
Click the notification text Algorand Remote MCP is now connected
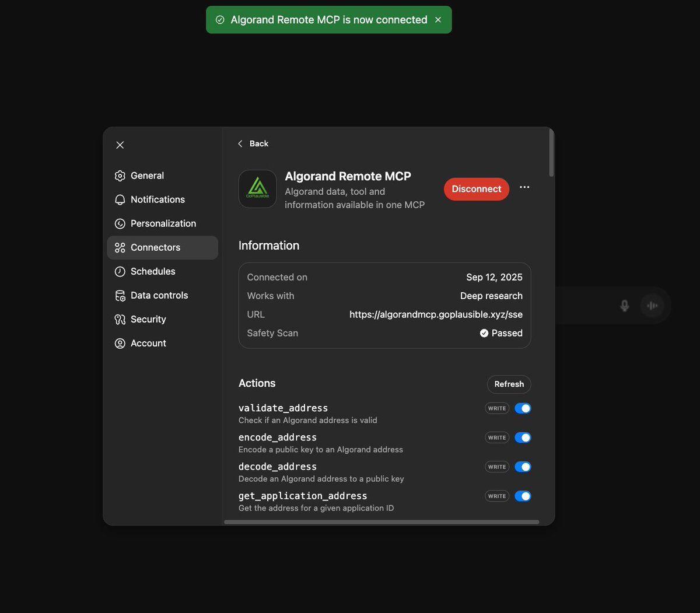point(329,20)
